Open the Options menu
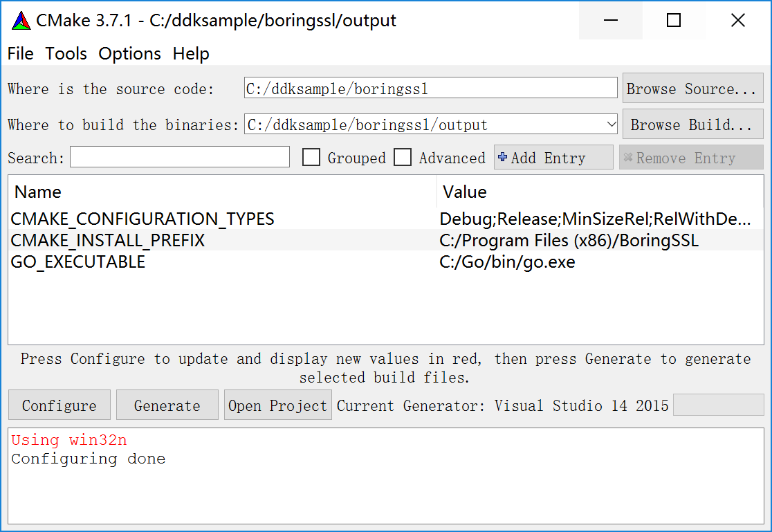This screenshot has width=772, height=532. coord(129,53)
